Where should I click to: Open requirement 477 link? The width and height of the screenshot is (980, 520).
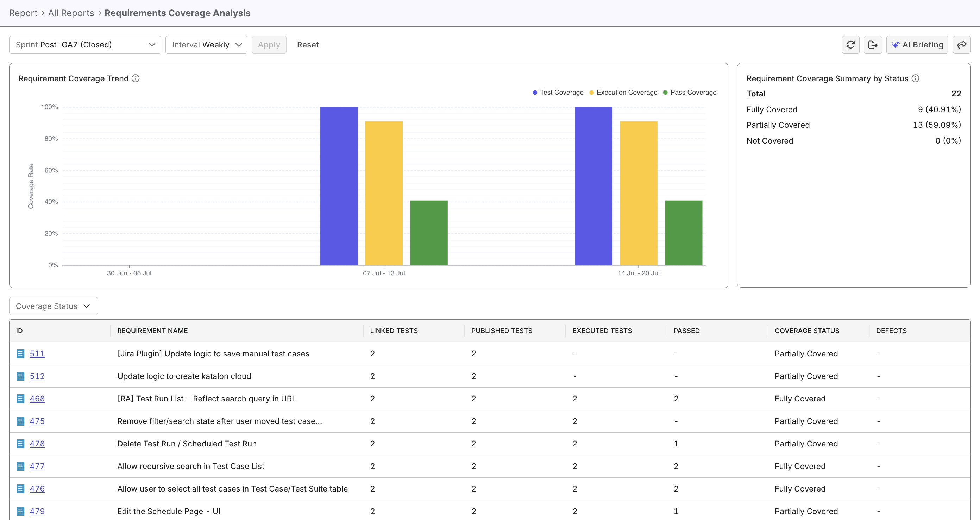tap(37, 466)
